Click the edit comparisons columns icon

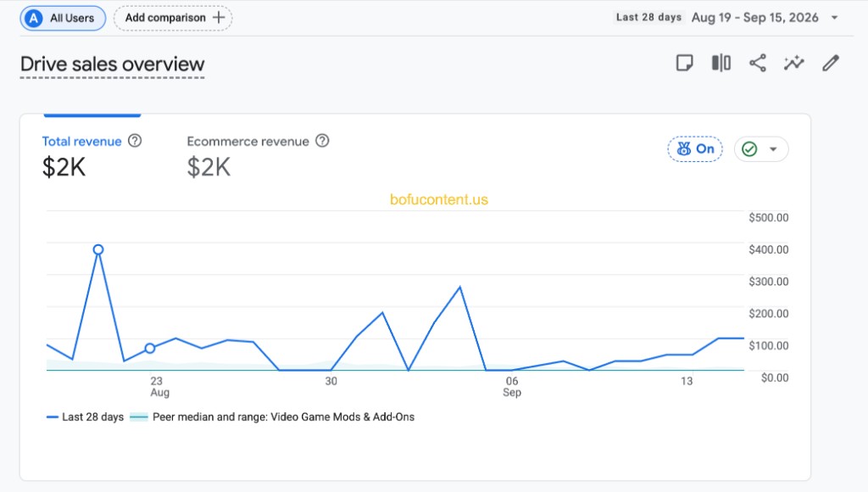[x=721, y=63]
